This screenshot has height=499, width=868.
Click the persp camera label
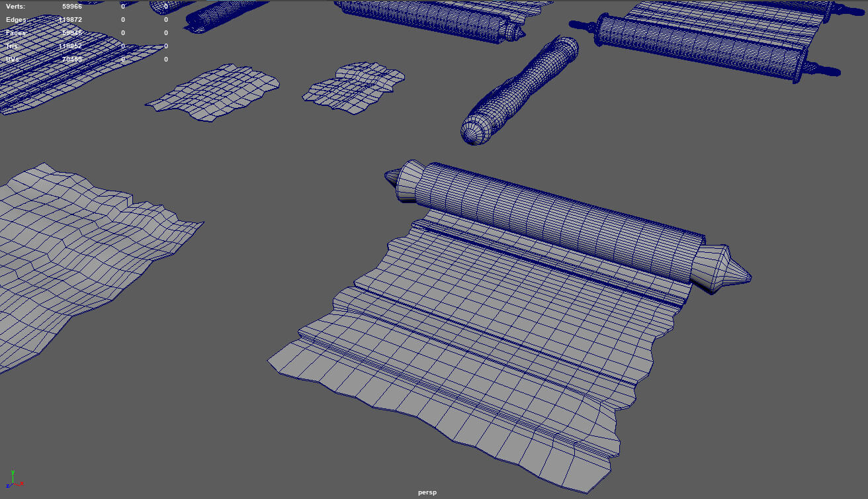click(427, 492)
